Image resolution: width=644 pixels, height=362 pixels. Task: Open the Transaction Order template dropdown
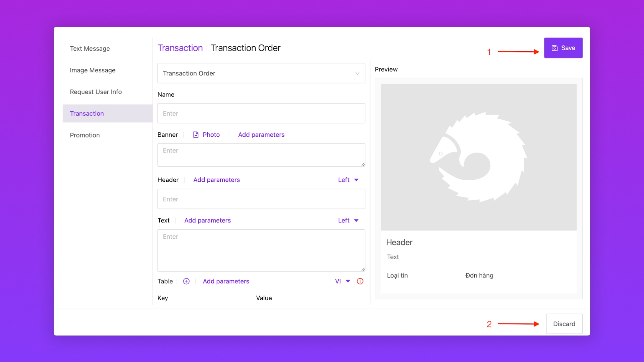tap(261, 73)
